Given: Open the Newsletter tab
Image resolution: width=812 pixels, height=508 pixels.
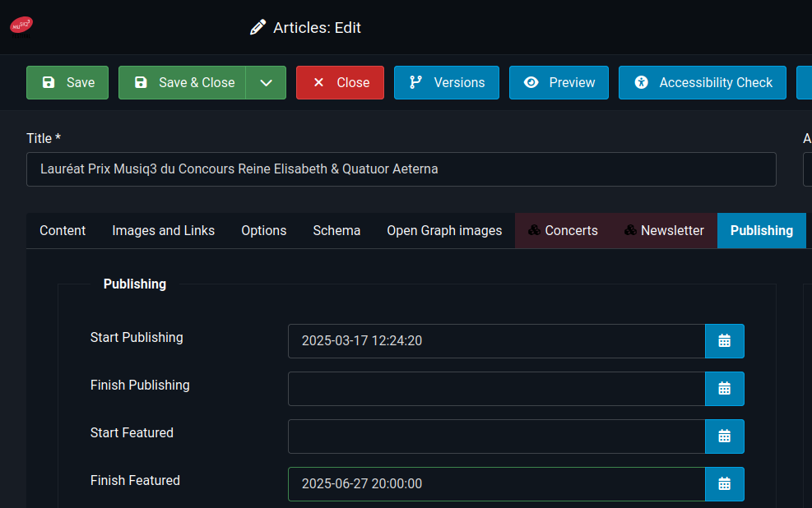Looking at the screenshot, I should pyautogui.click(x=665, y=231).
